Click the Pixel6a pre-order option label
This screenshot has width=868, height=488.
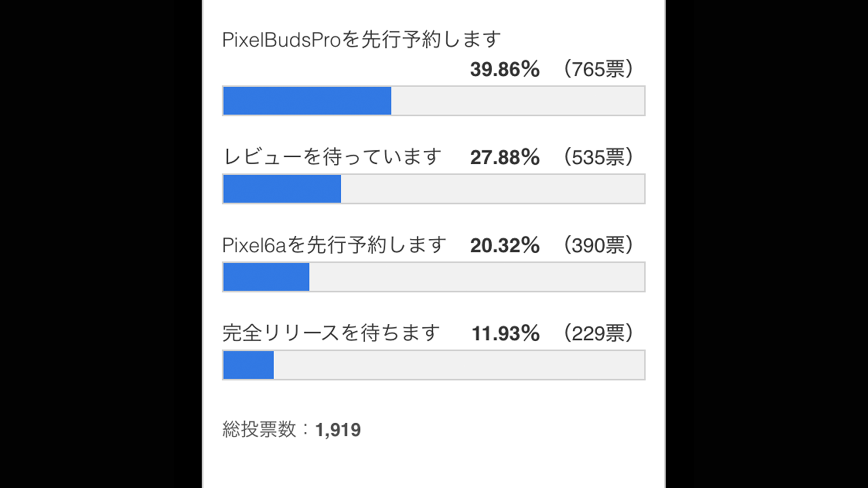334,245
